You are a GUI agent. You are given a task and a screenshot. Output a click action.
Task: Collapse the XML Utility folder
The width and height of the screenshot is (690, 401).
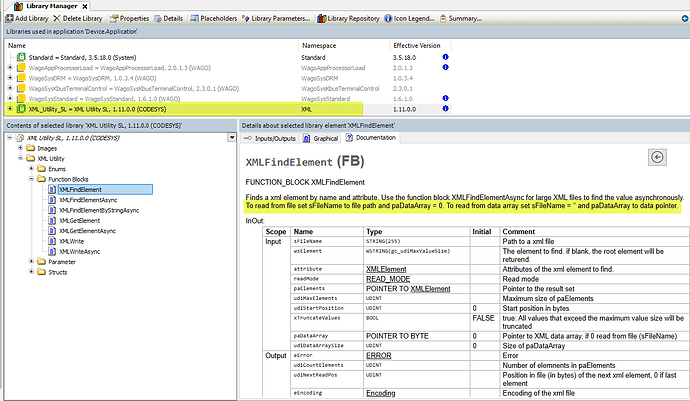point(20,158)
